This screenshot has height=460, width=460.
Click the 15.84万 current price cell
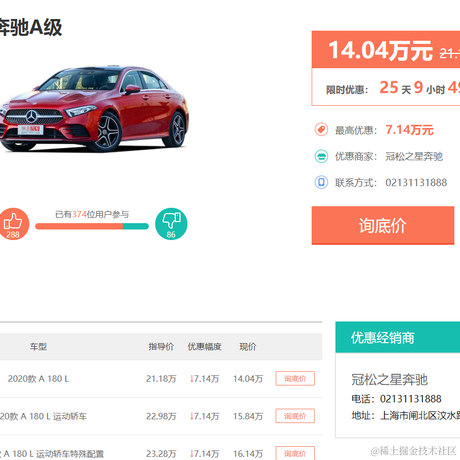(248, 416)
